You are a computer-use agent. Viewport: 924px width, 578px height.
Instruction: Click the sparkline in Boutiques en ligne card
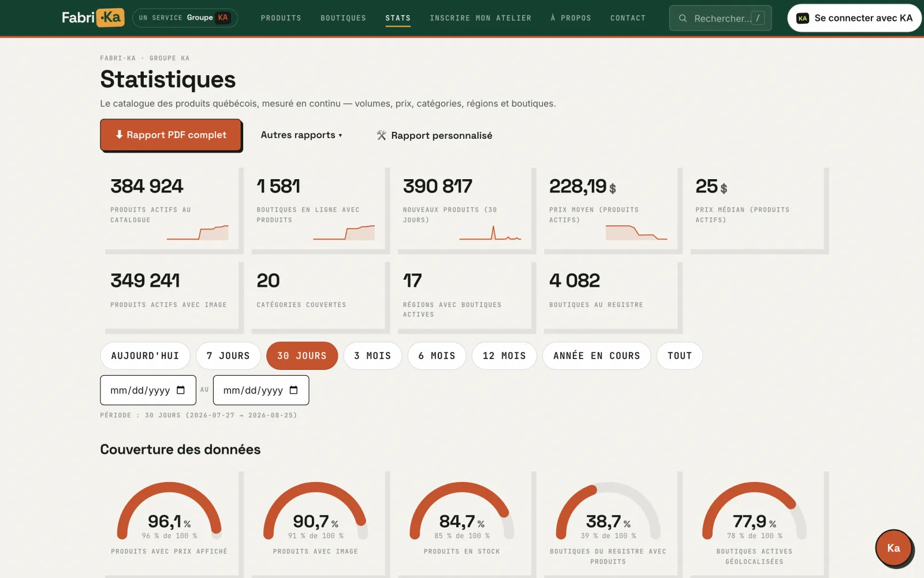(344, 232)
